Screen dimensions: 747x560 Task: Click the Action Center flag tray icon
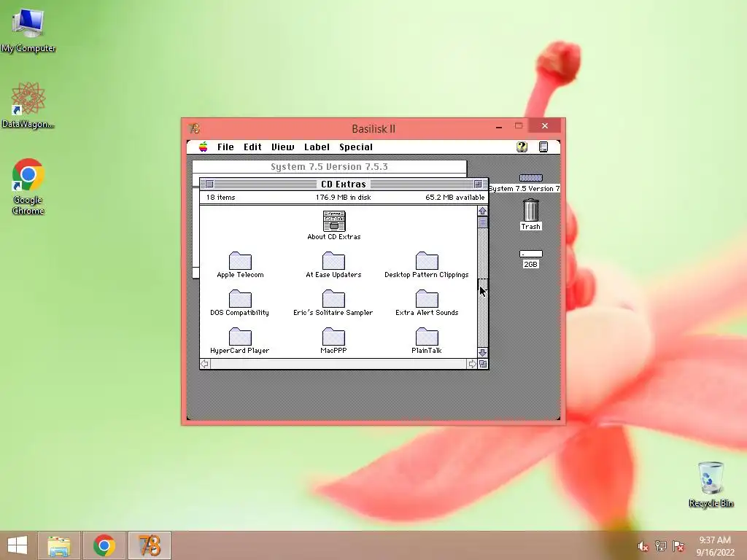tap(678, 546)
